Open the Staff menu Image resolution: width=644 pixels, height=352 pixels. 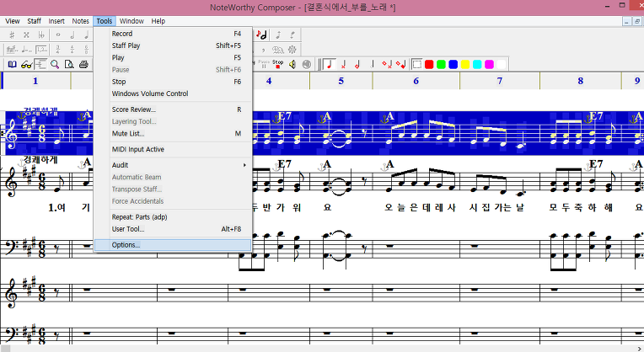(x=34, y=21)
